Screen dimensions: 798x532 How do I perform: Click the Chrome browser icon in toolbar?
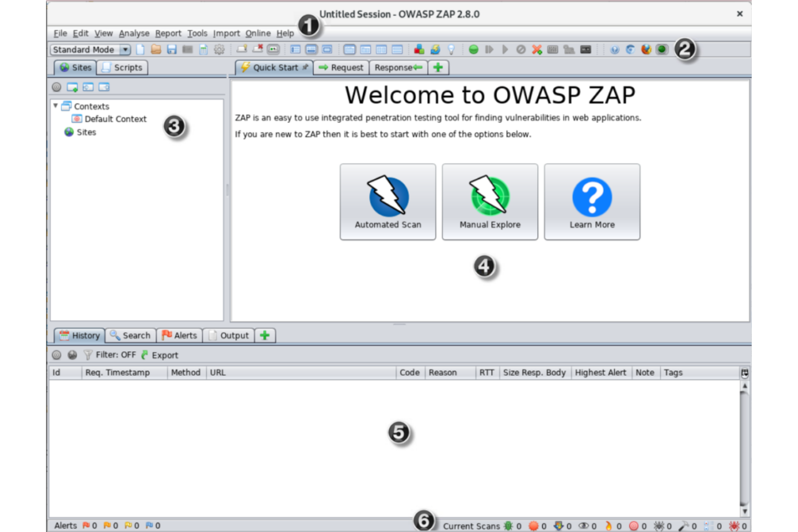coord(630,50)
